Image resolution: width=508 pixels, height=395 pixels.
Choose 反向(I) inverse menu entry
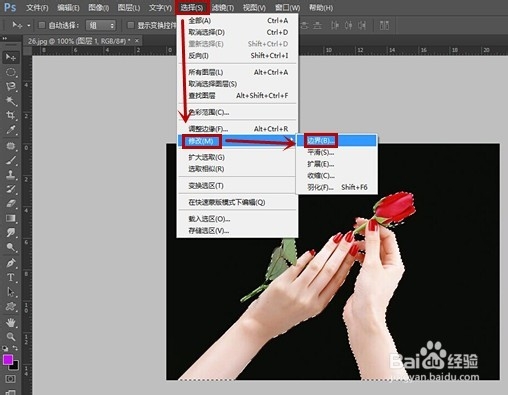coord(238,56)
